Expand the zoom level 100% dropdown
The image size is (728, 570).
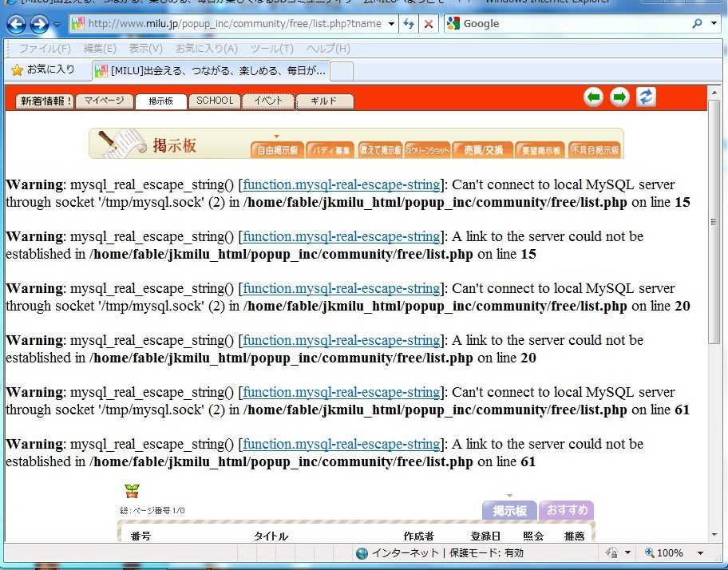point(701,553)
